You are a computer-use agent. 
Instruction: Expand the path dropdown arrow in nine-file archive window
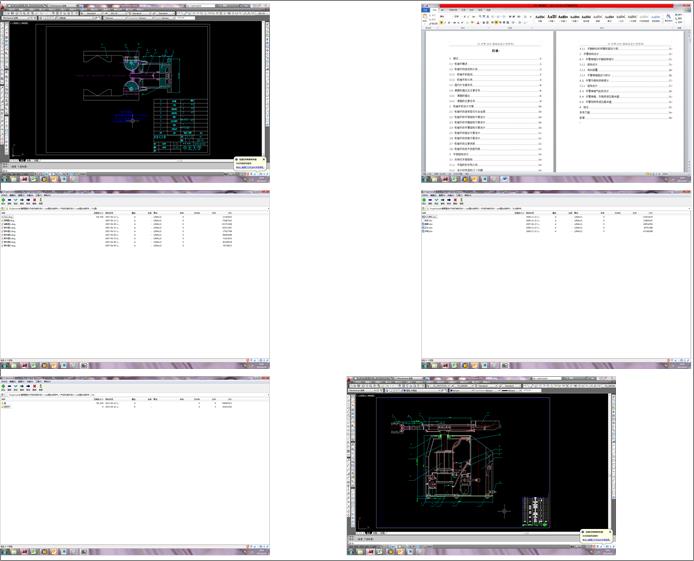(267, 208)
